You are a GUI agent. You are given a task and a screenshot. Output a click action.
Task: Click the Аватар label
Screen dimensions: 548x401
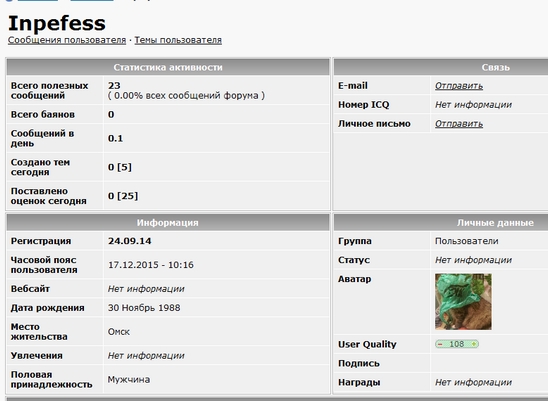354,279
